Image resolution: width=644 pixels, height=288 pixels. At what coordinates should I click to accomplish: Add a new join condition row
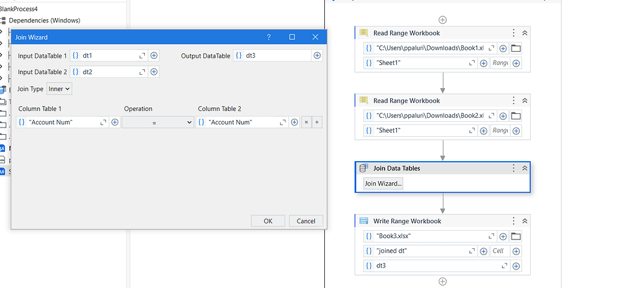point(317,123)
